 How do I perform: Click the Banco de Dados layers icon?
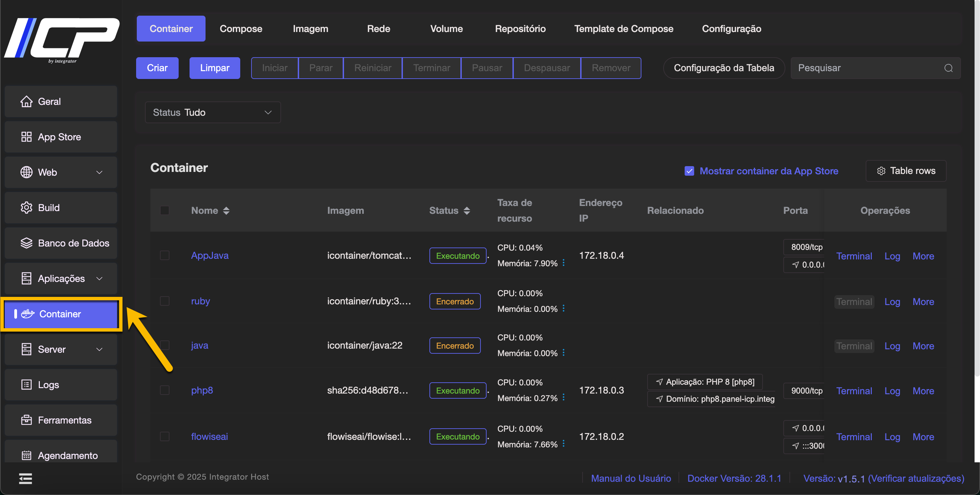click(x=26, y=243)
